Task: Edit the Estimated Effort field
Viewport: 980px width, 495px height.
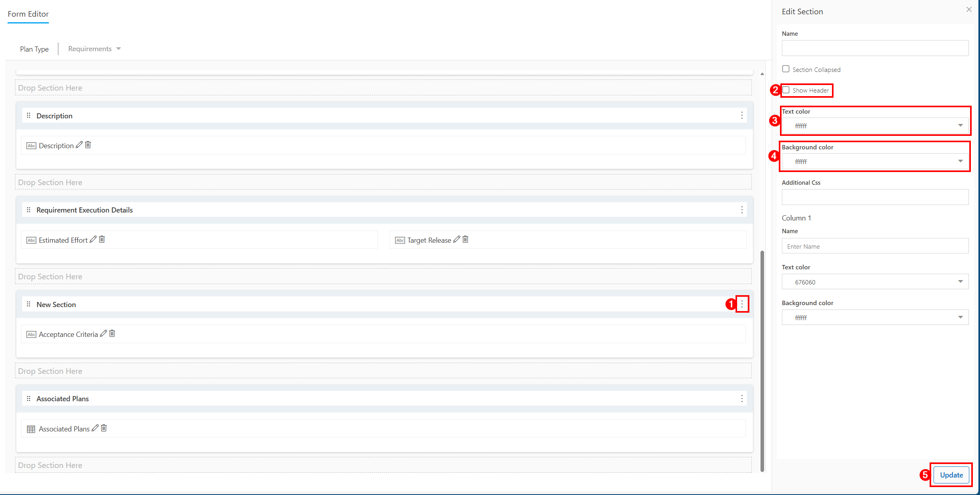Action: (x=93, y=239)
